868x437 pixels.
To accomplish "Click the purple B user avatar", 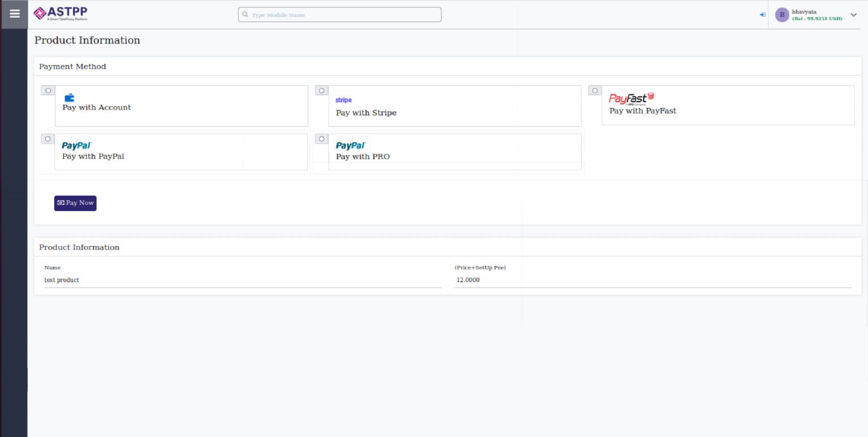I will coord(782,14).
